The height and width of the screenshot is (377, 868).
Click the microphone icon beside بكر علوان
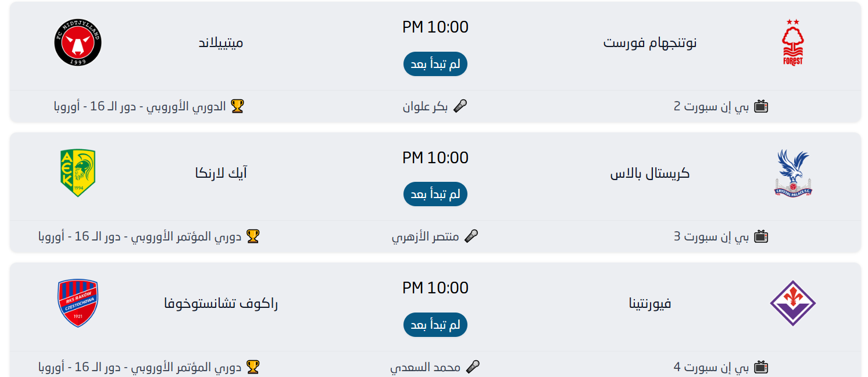pyautogui.click(x=460, y=106)
